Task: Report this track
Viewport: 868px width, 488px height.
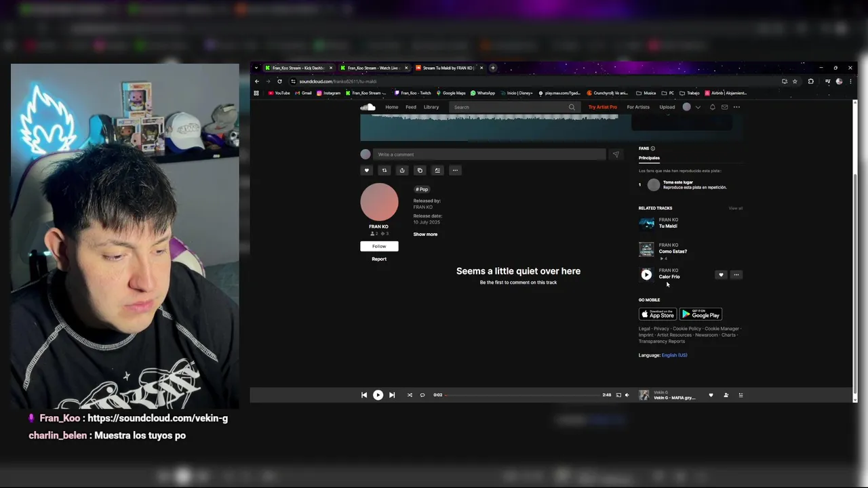Action: 379,259
